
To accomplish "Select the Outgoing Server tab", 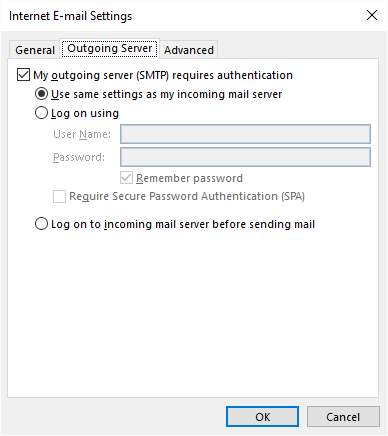I will click(110, 49).
